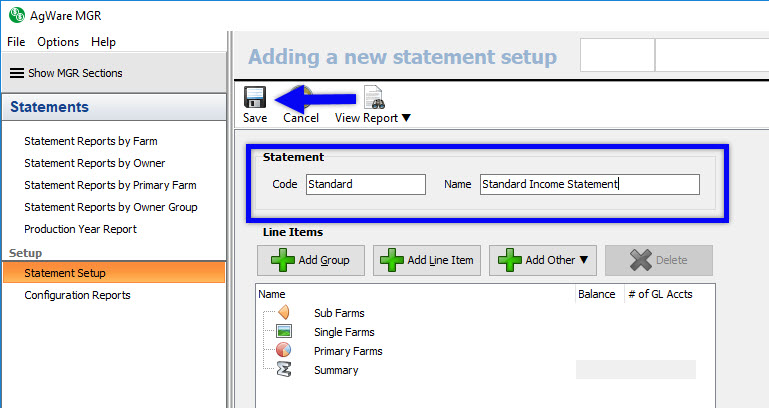Open the View Report dropdown arrow
Image resolution: width=769 pixels, height=408 pixels.
coord(406,118)
